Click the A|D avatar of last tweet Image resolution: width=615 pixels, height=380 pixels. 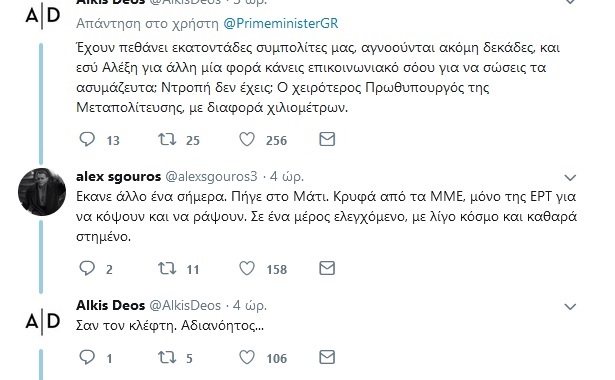[x=42, y=322]
